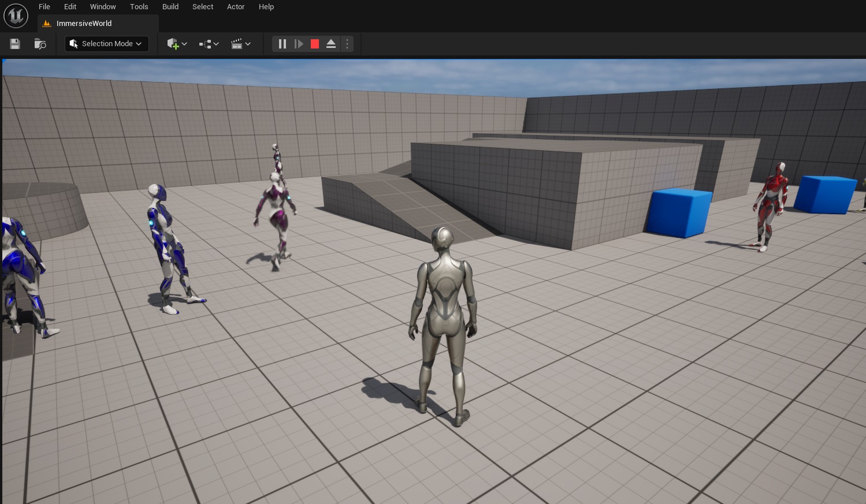Expand the Blueprints chevron menu

point(216,44)
